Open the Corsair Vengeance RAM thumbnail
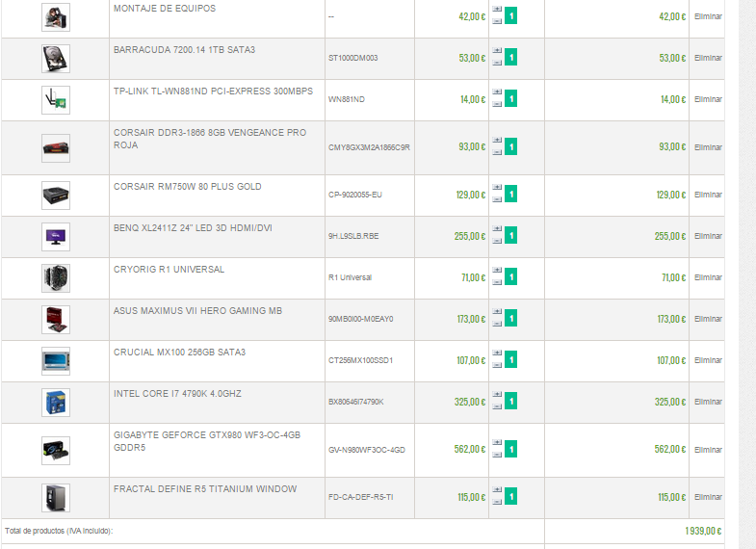 click(56, 148)
